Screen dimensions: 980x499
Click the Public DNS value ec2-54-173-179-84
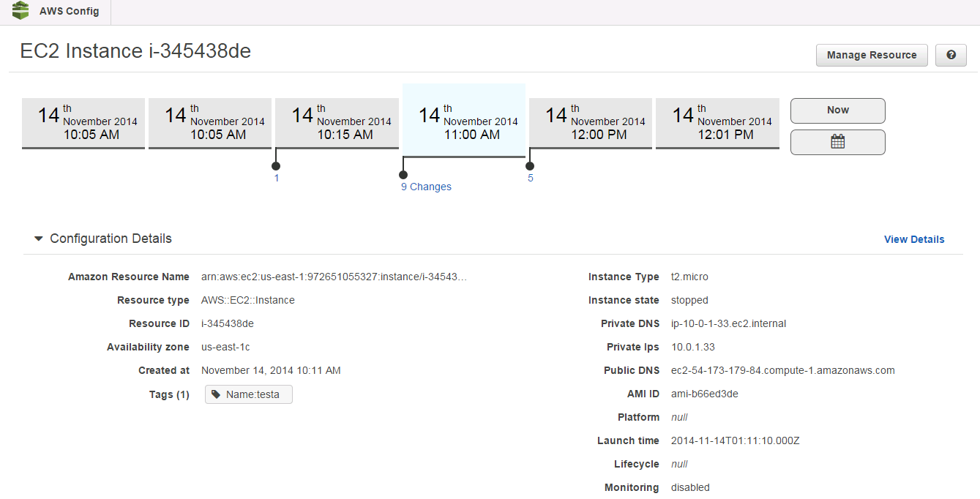783,370
